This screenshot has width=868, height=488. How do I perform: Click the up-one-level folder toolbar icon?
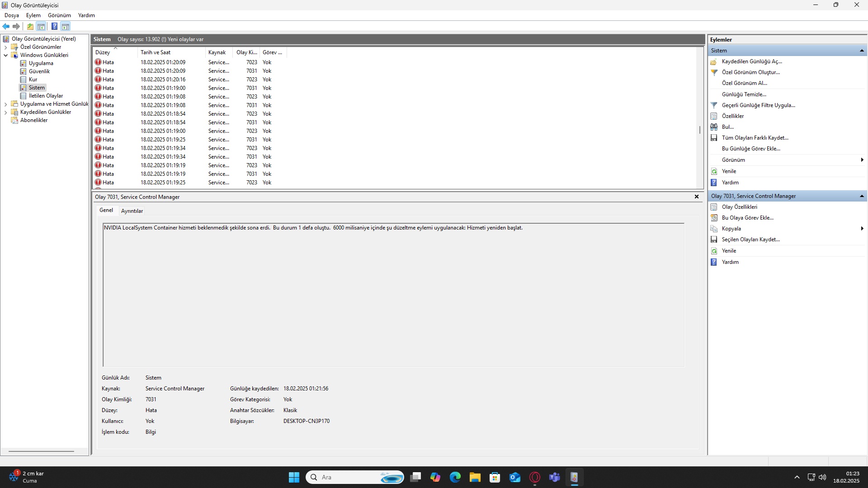point(30,27)
